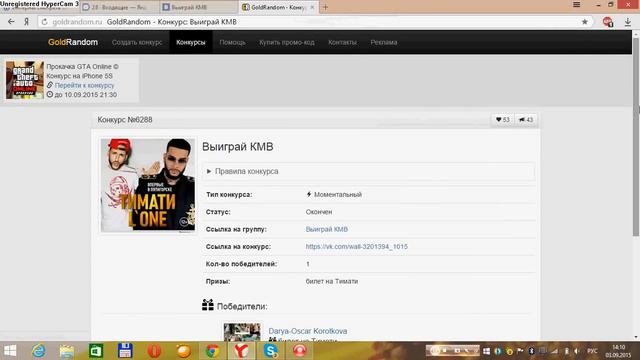
Task: Open the Выиграй КМВ group link
Action: 327,229
